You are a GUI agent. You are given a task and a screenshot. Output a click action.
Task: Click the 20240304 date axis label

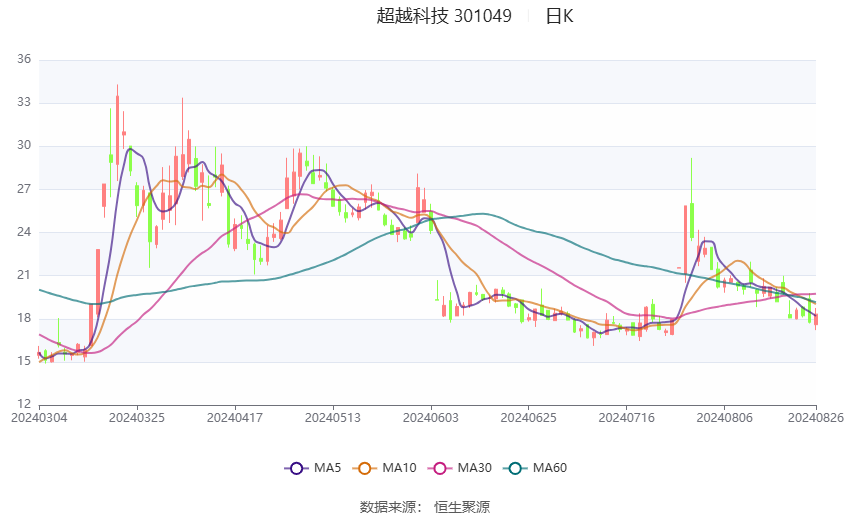click(39, 418)
